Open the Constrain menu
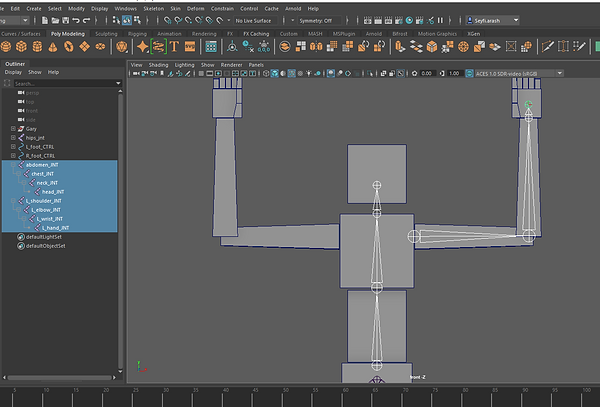The width and height of the screenshot is (600, 407). click(222, 8)
